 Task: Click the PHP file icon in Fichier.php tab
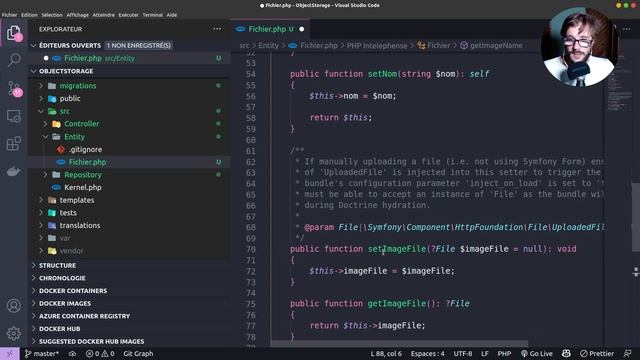(x=241, y=29)
